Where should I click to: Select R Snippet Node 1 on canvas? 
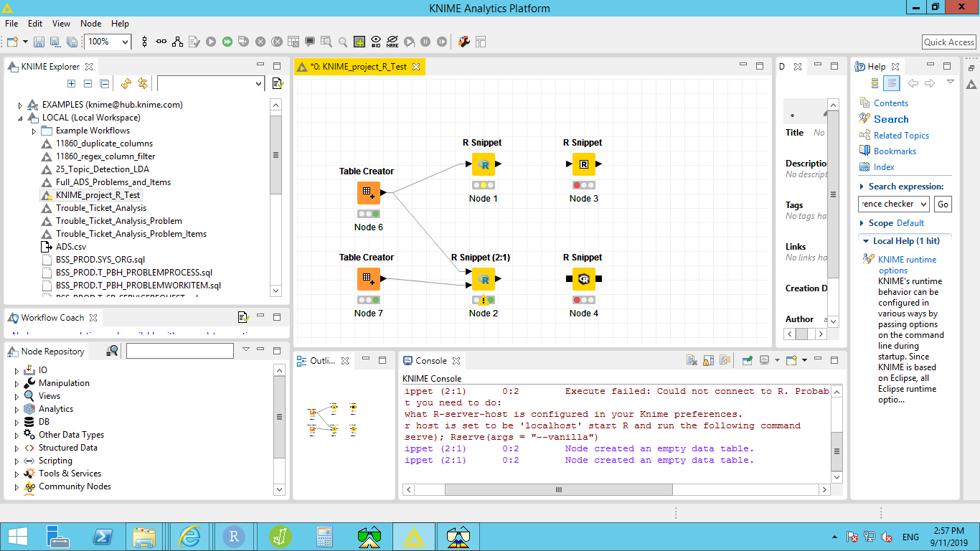(x=484, y=164)
